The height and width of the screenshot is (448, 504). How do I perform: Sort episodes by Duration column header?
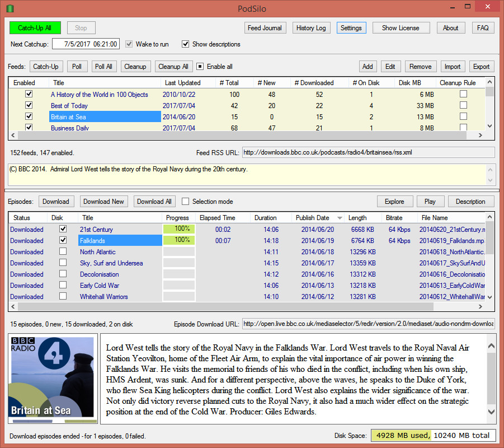(271, 218)
